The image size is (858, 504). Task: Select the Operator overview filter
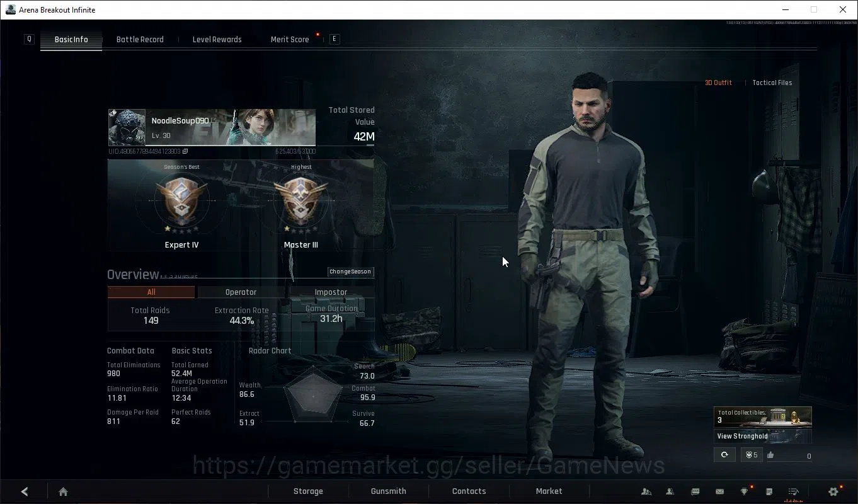click(x=241, y=292)
